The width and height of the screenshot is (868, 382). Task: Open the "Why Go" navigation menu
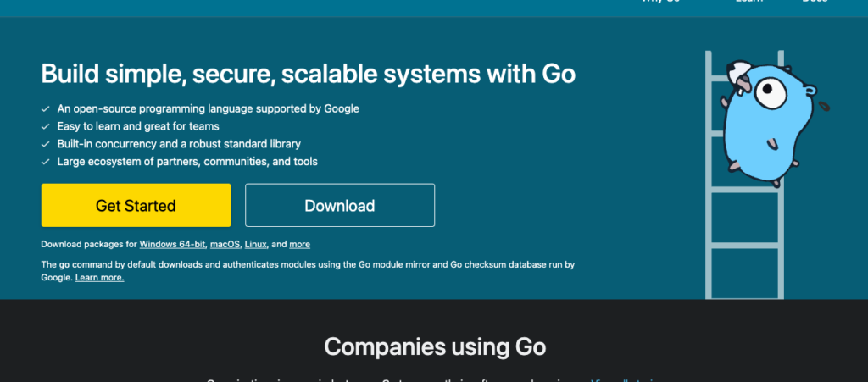click(x=661, y=3)
